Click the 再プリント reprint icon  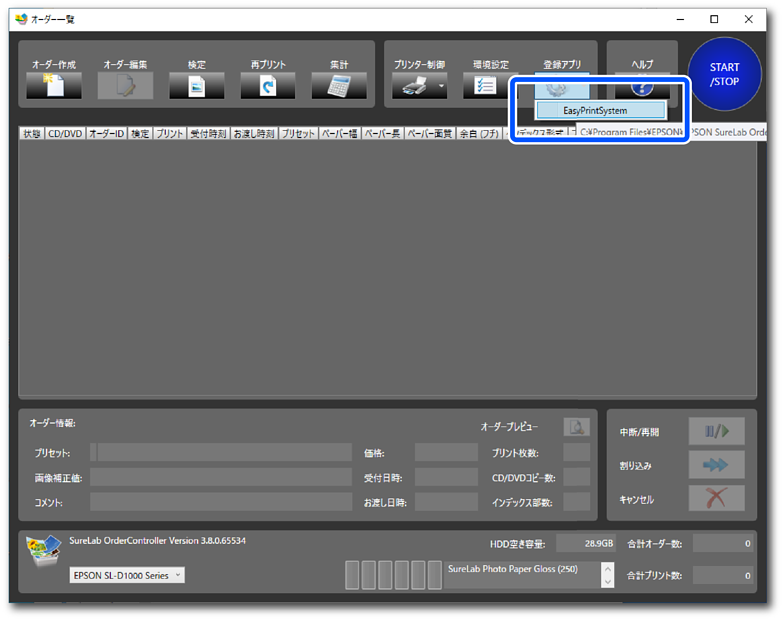(x=268, y=86)
